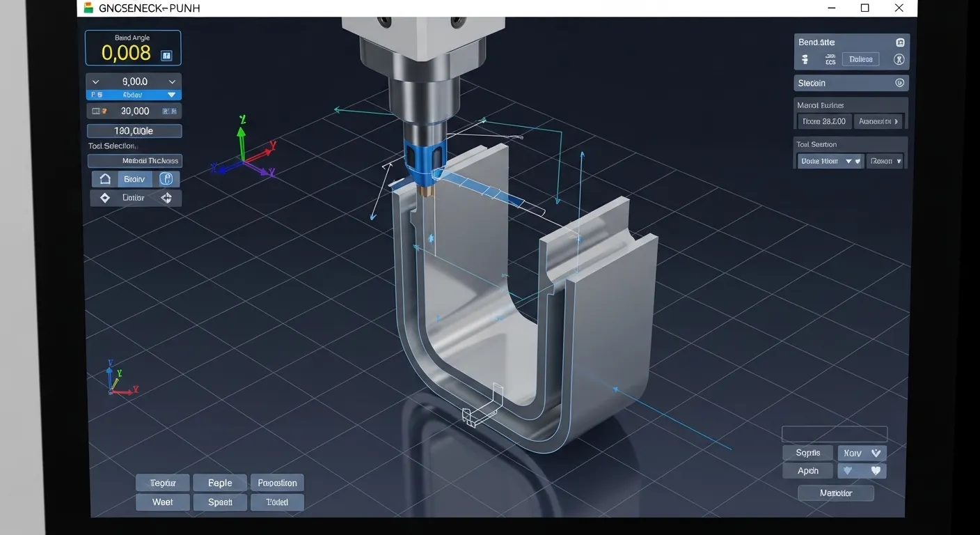Toggle the circle indicator on the Stecoin row

[x=899, y=83]
